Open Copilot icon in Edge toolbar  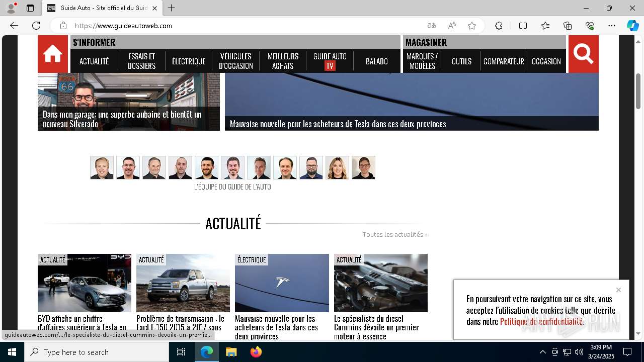click(x=632, y=26)
